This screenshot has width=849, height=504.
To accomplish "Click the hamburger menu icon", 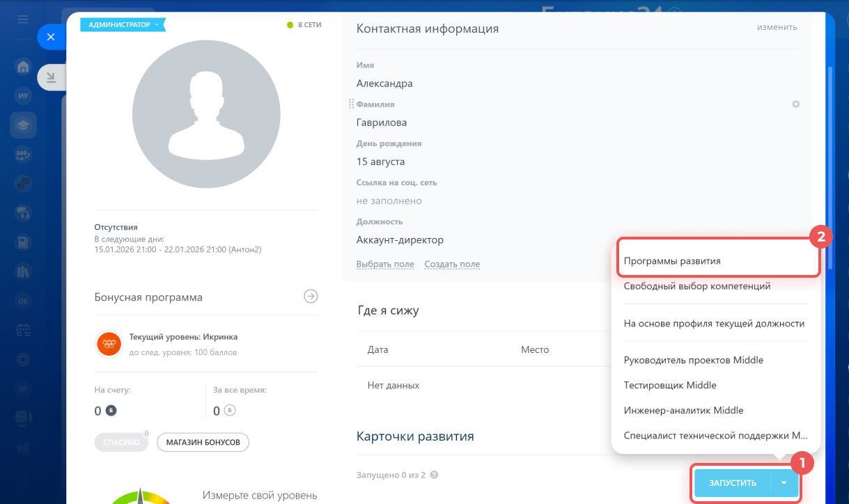I will coord(23,19).
